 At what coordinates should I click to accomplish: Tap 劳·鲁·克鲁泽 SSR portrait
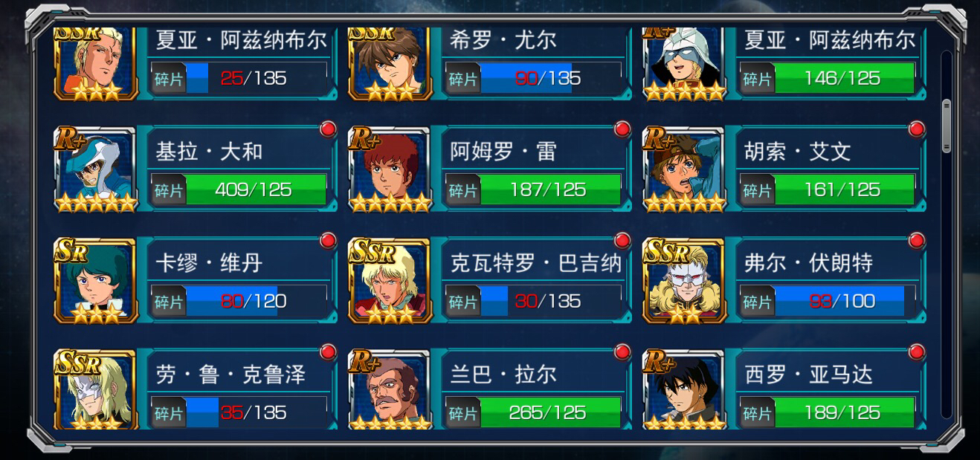(95, 389)
